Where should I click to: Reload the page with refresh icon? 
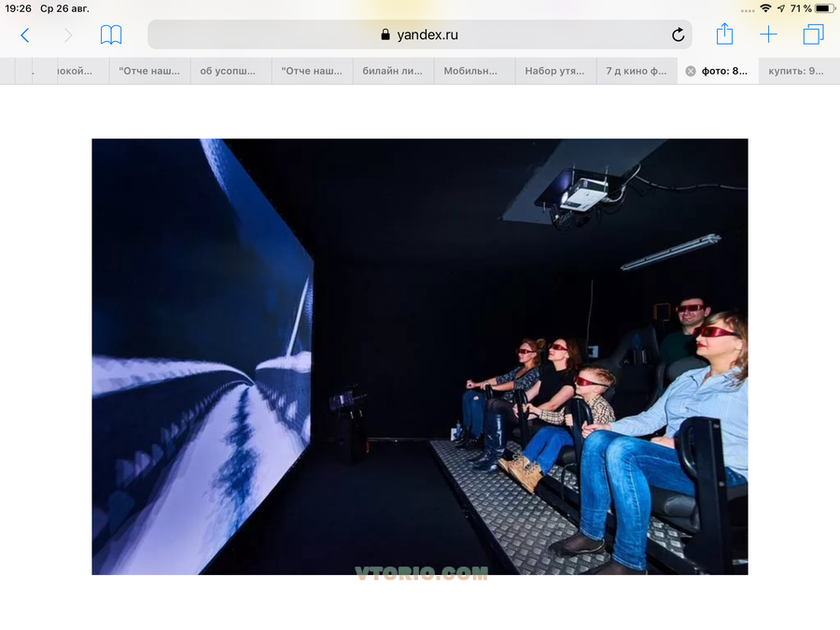click(678, 35)
